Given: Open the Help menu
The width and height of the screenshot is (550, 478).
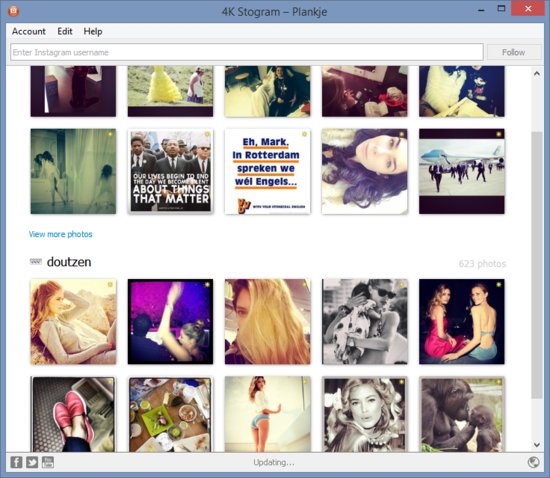Looking at the screenshot, I should (93, 31).
